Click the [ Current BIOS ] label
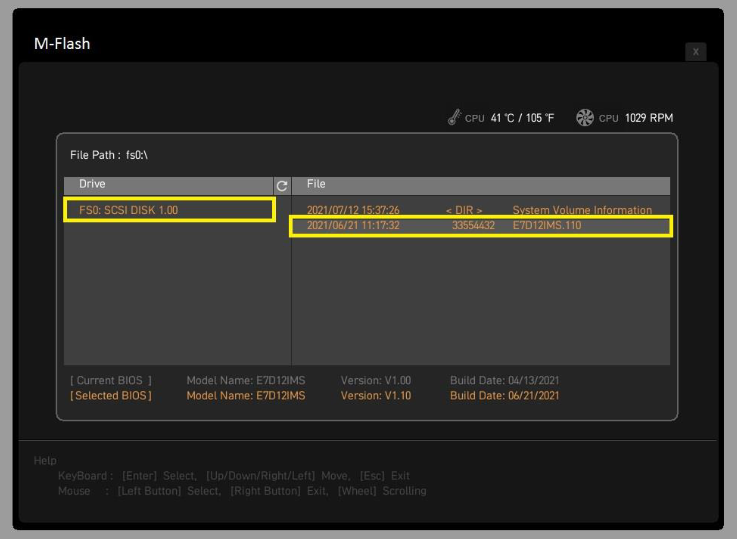The height and width of the screenshot is (539, 737). click(111, 380)
